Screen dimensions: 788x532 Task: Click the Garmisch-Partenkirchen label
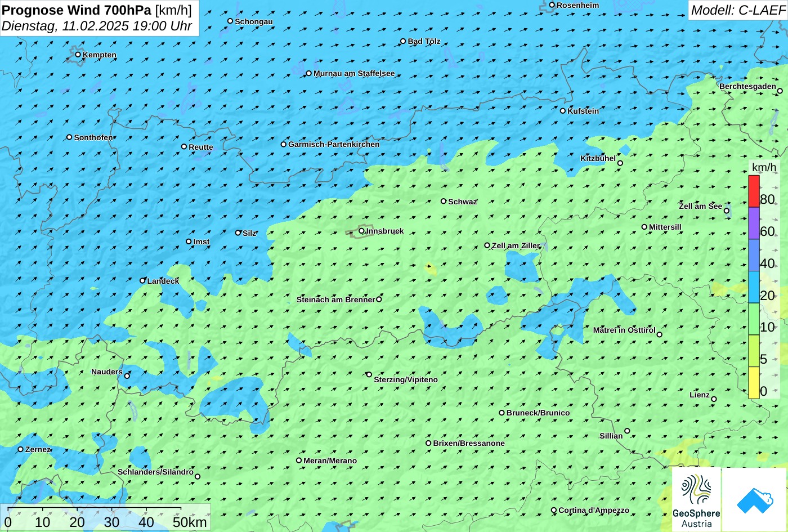[x=334, y=144]
